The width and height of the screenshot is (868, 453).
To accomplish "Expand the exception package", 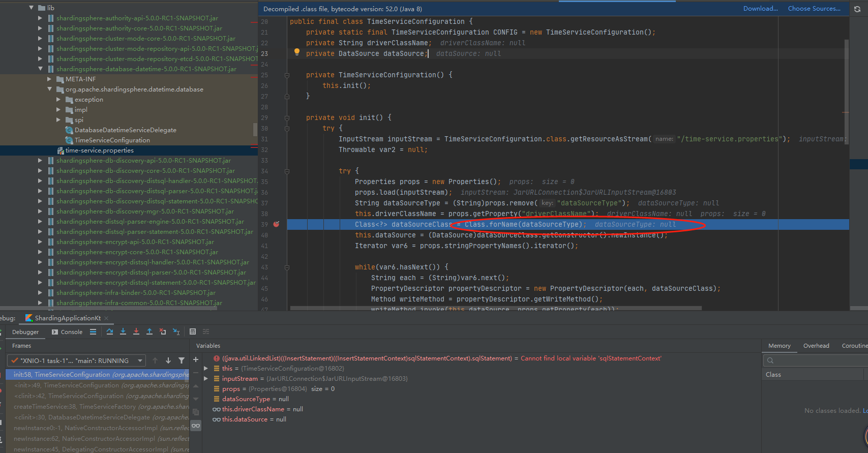I will click(58, 99).
